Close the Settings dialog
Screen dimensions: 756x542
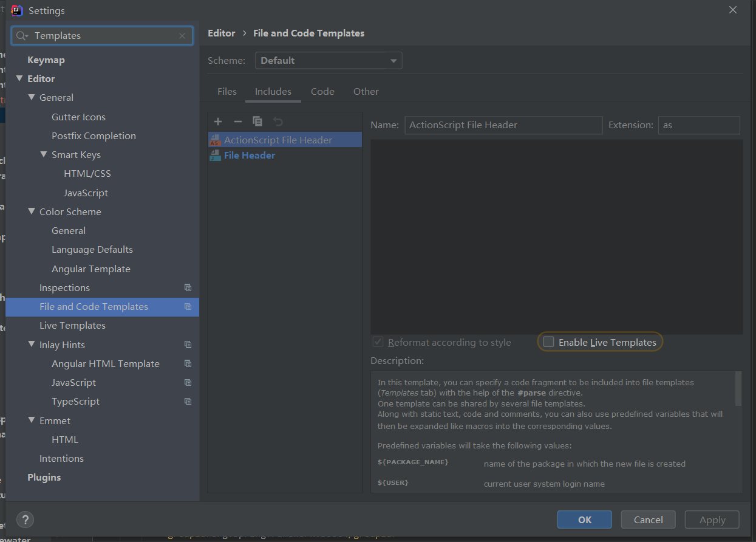click(x=733, y=10)
